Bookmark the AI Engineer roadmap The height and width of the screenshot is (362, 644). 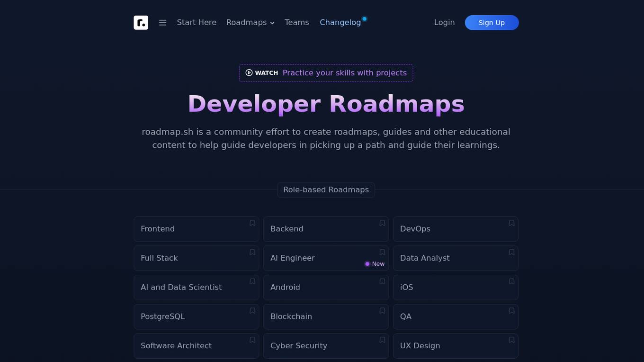[382, 253]
